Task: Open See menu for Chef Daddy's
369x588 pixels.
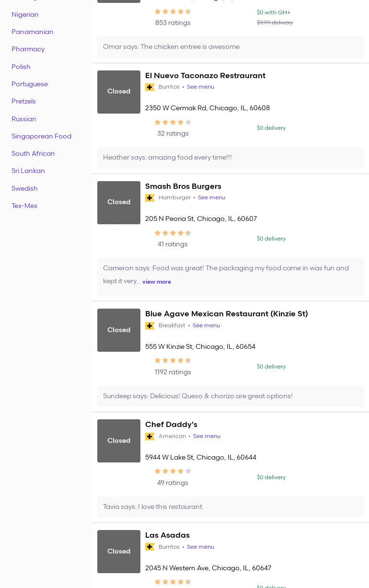Action: [x=207, y=437]
